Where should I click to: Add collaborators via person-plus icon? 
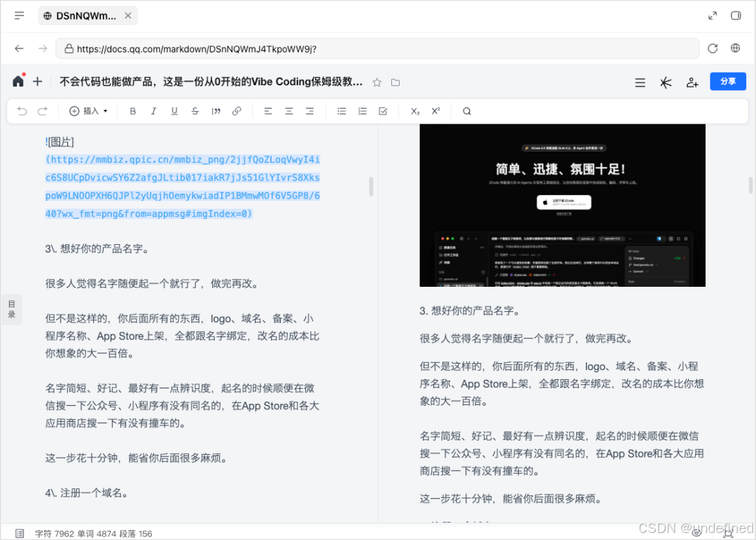click(x=692, y=83)
